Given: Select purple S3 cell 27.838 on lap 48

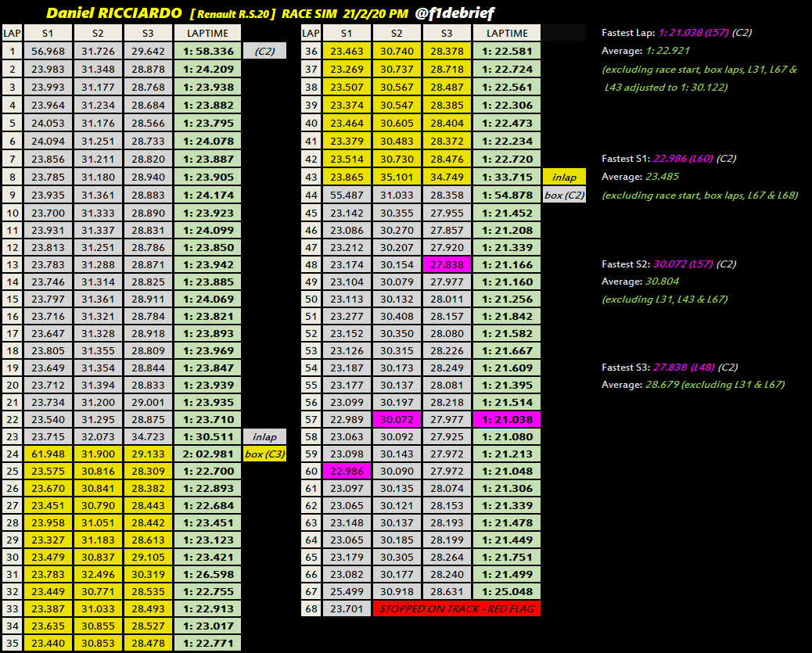Looking at the screenshot, I should [447, 264].
